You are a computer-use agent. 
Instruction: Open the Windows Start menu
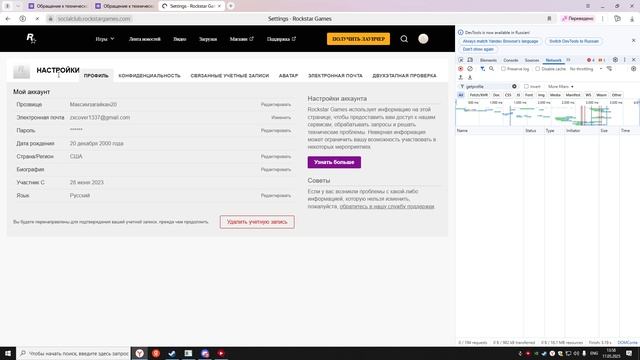8,353
